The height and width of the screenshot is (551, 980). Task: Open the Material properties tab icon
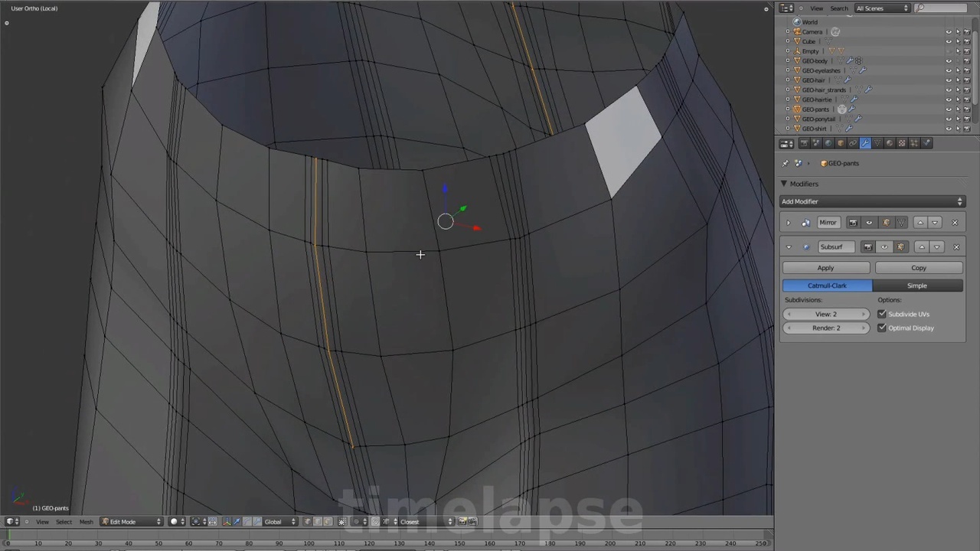pyautogui.click(x=890, y=143)
